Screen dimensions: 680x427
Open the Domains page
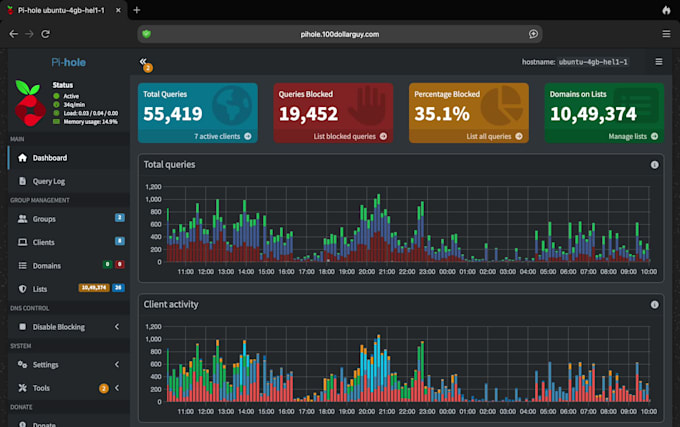point(69,266)
